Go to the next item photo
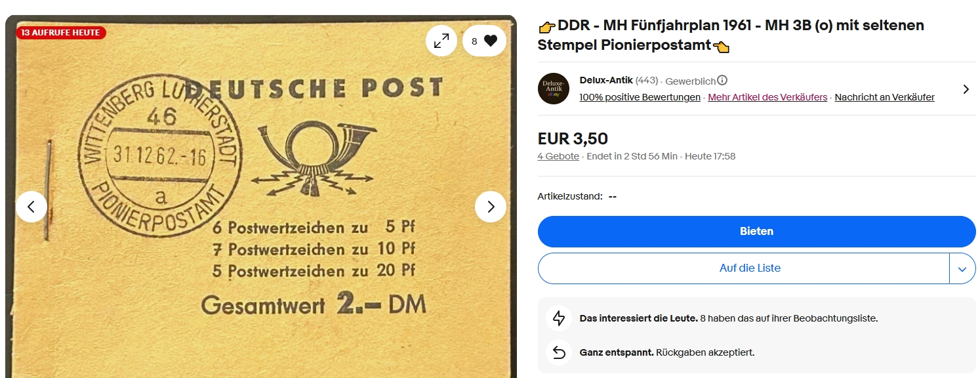Image resolution: width=980 pixels, height=378 pixels. [x=491, y=207]
